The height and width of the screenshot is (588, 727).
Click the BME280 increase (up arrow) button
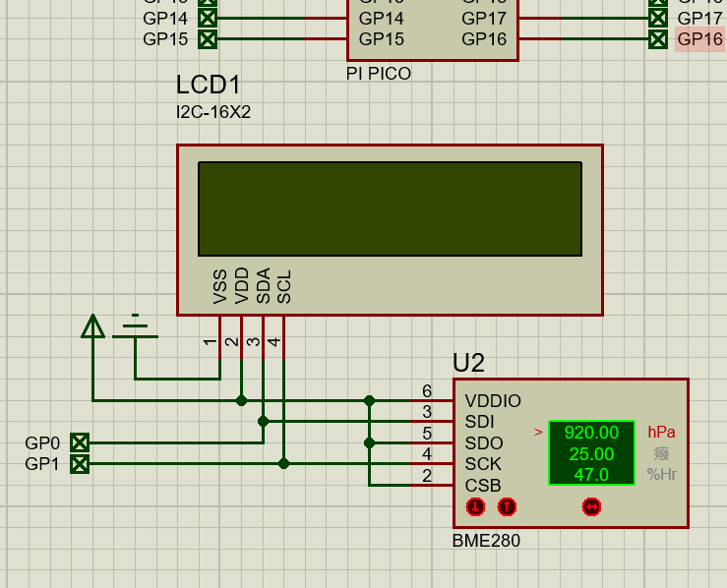(x=507, y=506)
